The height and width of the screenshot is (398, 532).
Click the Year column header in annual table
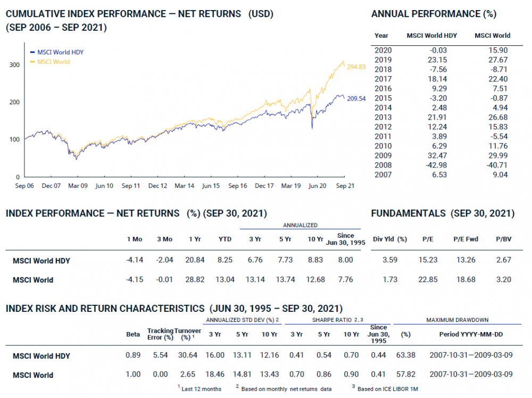point(381,36)
